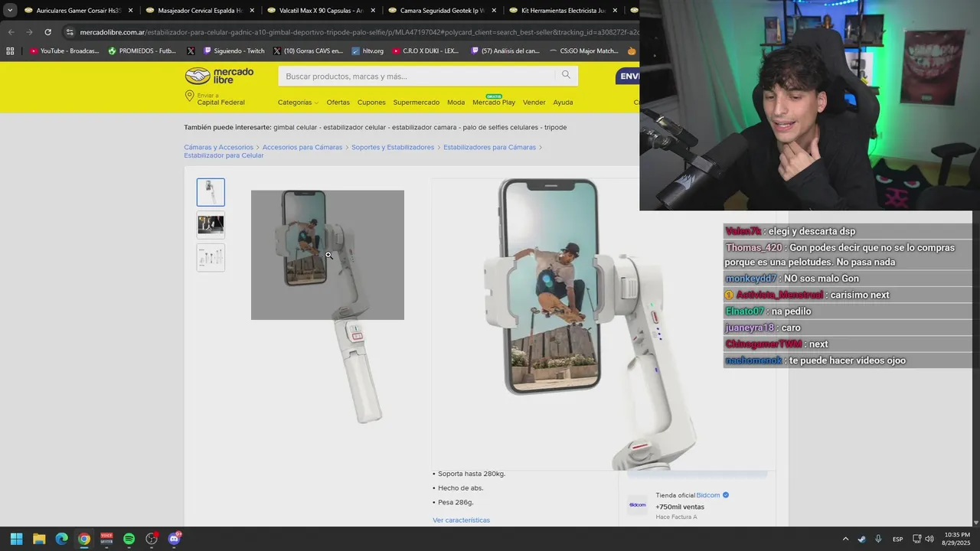Open Mercado Play link

pos(494,103)
